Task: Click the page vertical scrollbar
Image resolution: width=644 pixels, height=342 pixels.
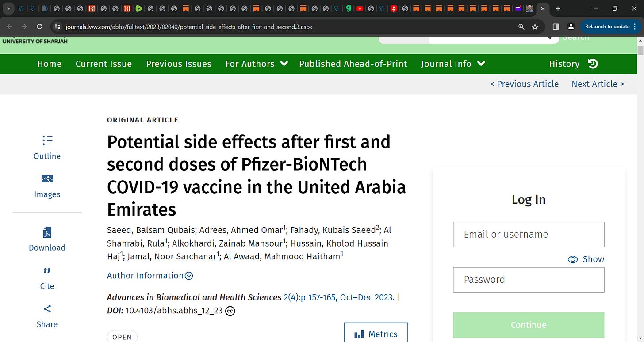Action: pos(640,190)
